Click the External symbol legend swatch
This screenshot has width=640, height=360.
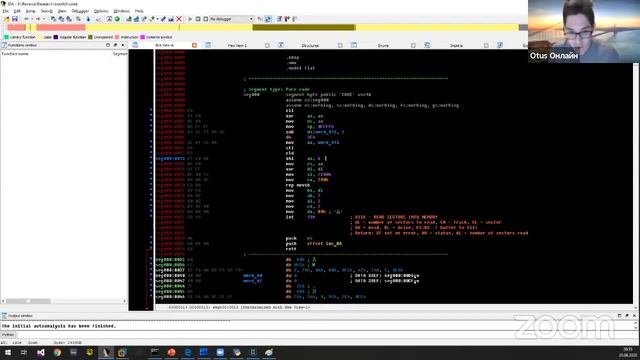pyautogui.click(x=142, y=37)
